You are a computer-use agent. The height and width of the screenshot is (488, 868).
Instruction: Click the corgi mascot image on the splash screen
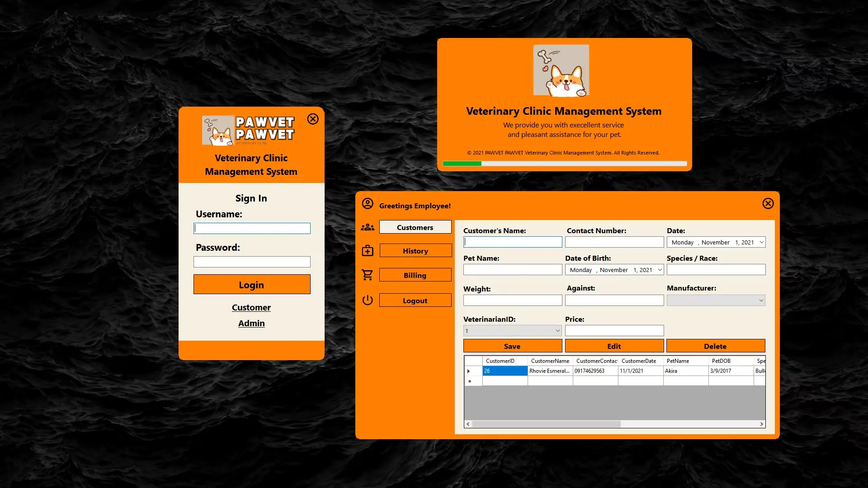(561, 70)
